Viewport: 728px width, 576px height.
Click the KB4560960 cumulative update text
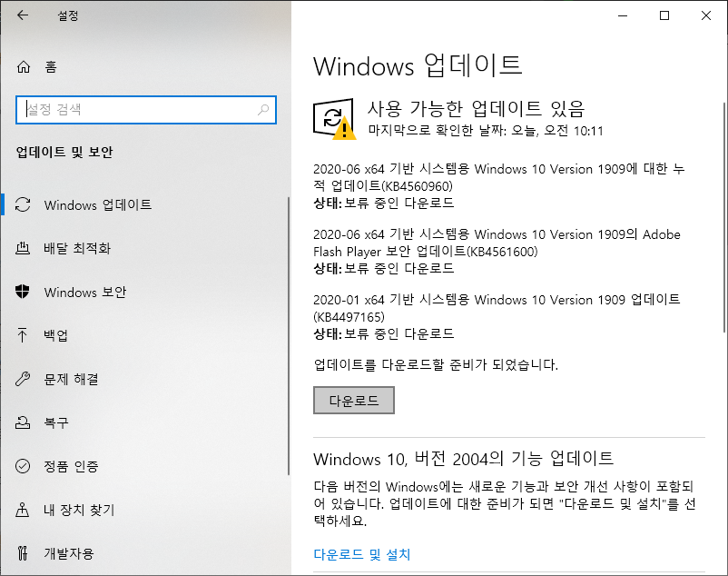pos(499,177)
